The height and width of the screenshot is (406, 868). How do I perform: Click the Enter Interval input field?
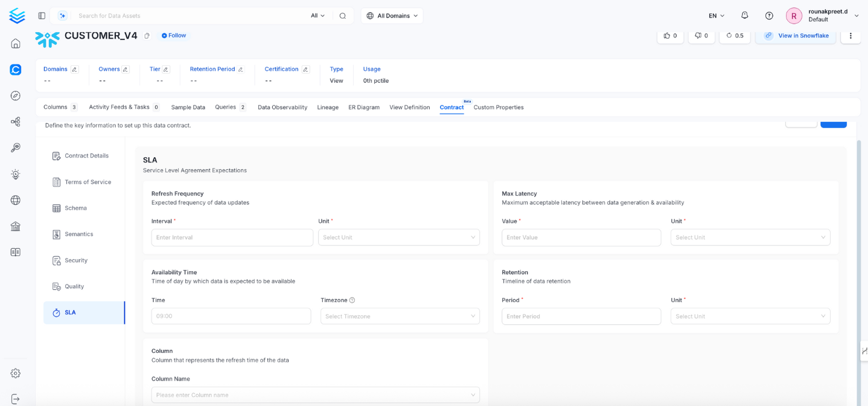click(232, 237)
